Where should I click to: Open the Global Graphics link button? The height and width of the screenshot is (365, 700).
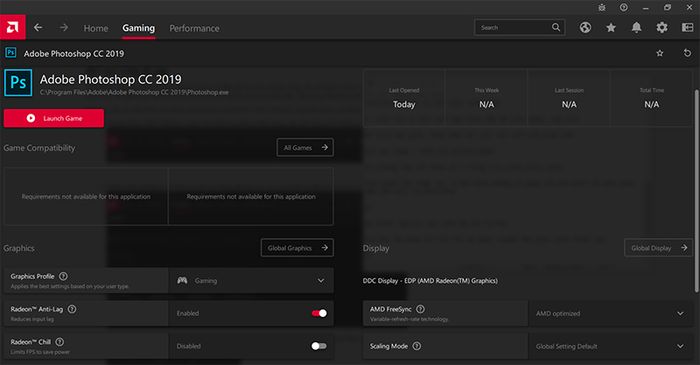click(x=297, y=248)
